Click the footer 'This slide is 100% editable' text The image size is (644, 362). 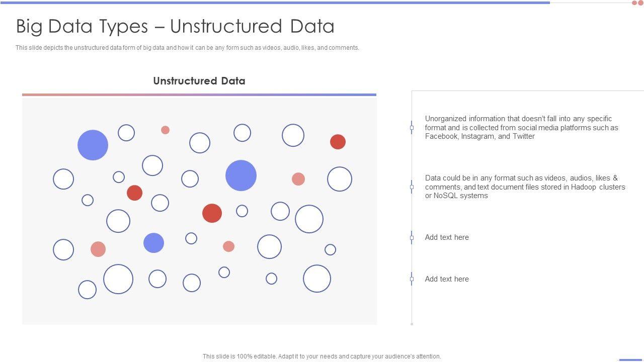pos(321,356)
